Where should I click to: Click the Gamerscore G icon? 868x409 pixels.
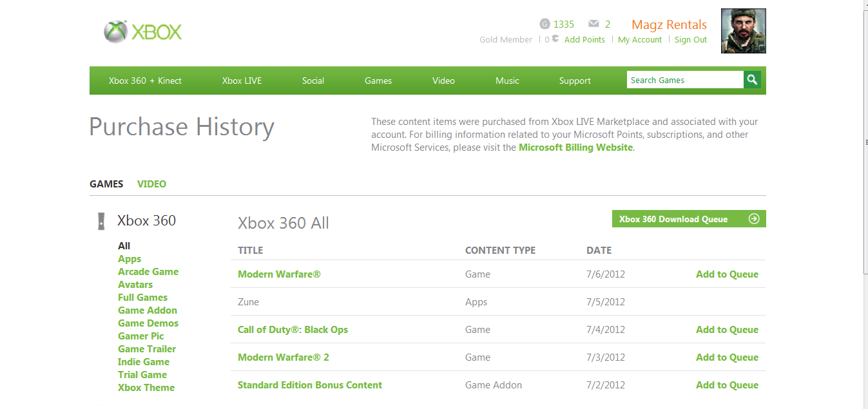tap(545, 24)
